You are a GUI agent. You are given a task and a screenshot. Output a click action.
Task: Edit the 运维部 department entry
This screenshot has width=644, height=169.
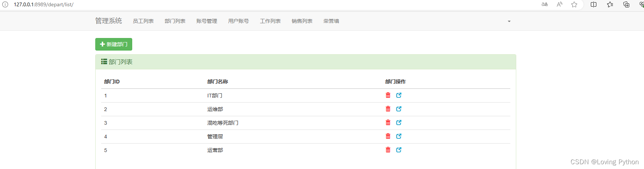tap(399, 109)
